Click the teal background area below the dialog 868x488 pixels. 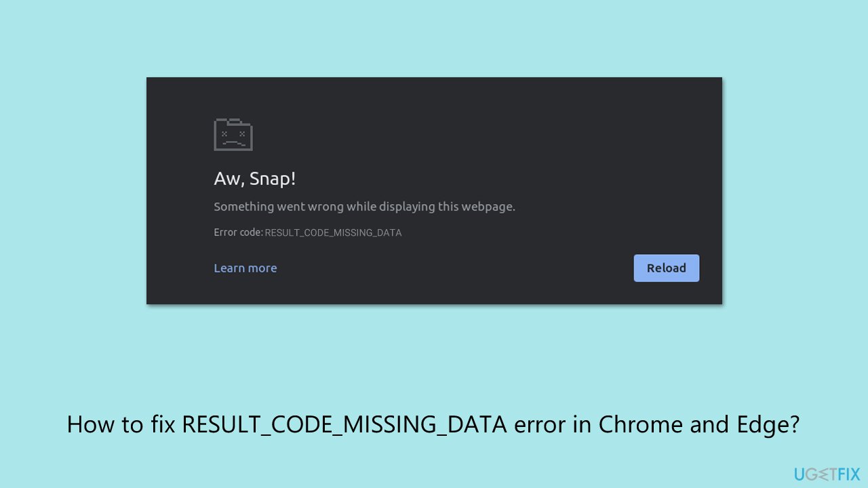coord(434,359)
